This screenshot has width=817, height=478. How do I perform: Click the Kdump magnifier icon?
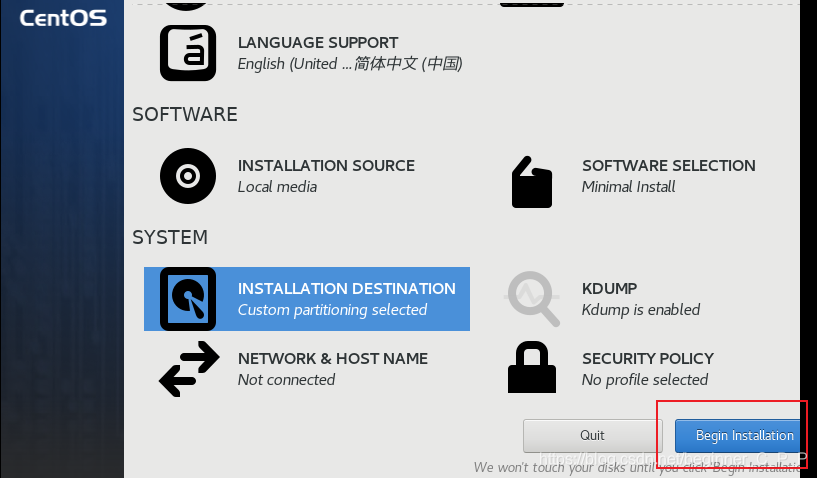pyautogui.click(x=532, y=299)
